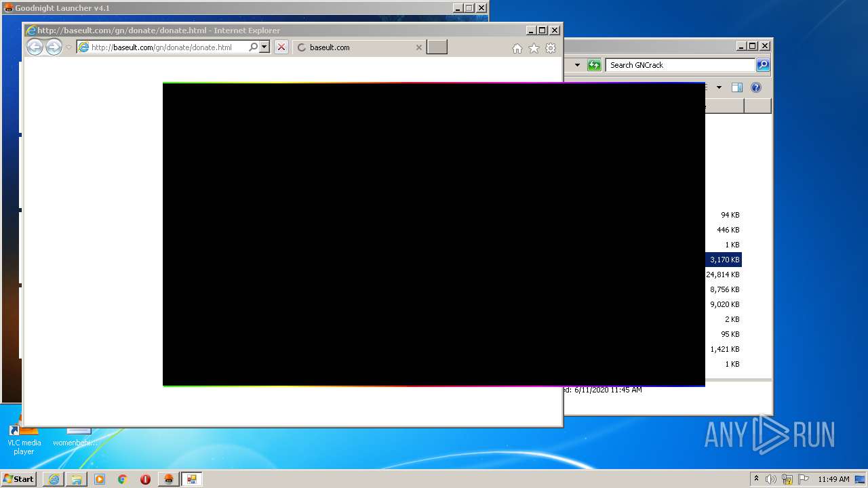The image size is (868, 488).
Task: Minimize the Internet Explorer window
Action: click(531, 30)
